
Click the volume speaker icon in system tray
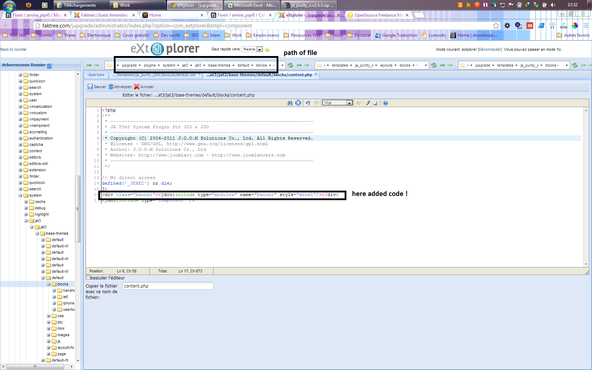coord(553,5)
